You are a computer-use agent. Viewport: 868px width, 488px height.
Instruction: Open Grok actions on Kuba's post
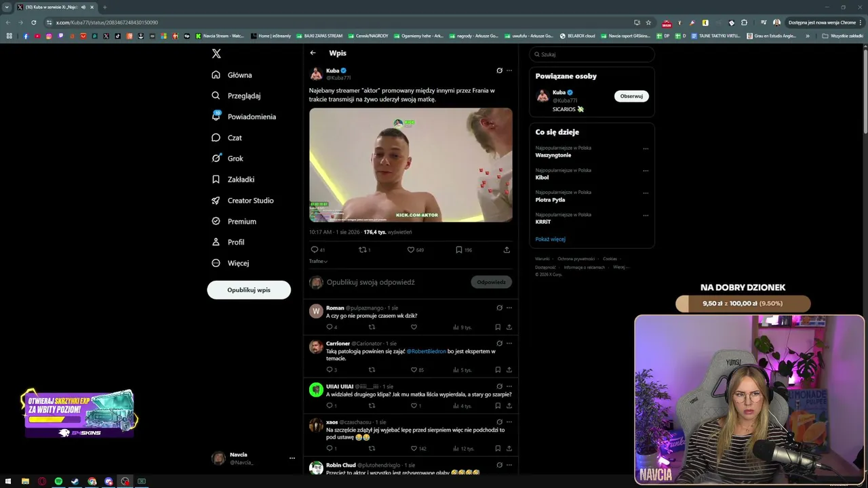[499, 70]
